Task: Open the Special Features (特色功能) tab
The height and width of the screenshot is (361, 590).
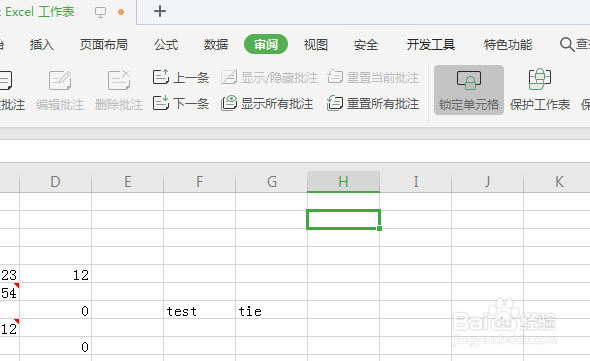Action: click(x=508, y=44)
